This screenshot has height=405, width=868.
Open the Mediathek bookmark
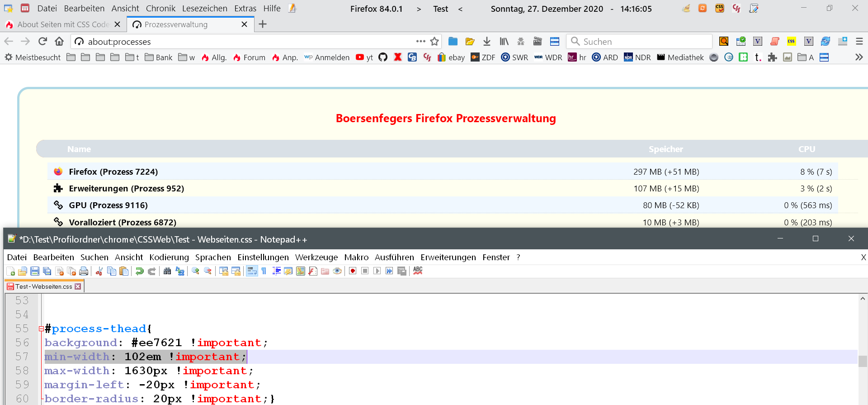pos(680,57)
